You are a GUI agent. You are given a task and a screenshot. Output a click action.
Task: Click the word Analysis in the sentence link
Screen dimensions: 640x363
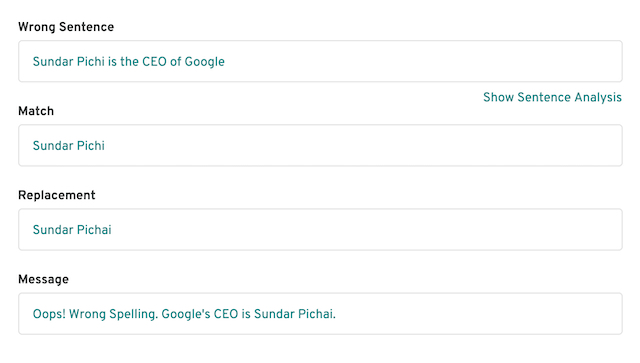click(598, 97)
